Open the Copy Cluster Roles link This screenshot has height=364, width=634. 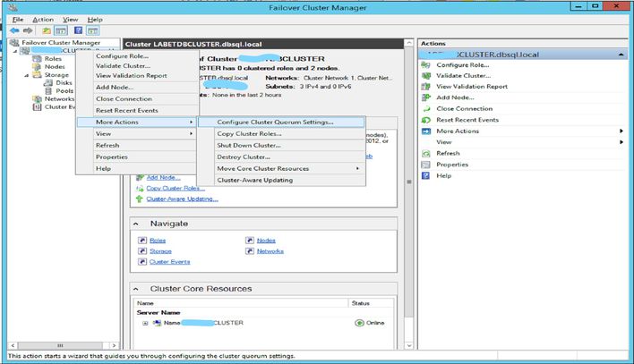(x=176, y=189)
